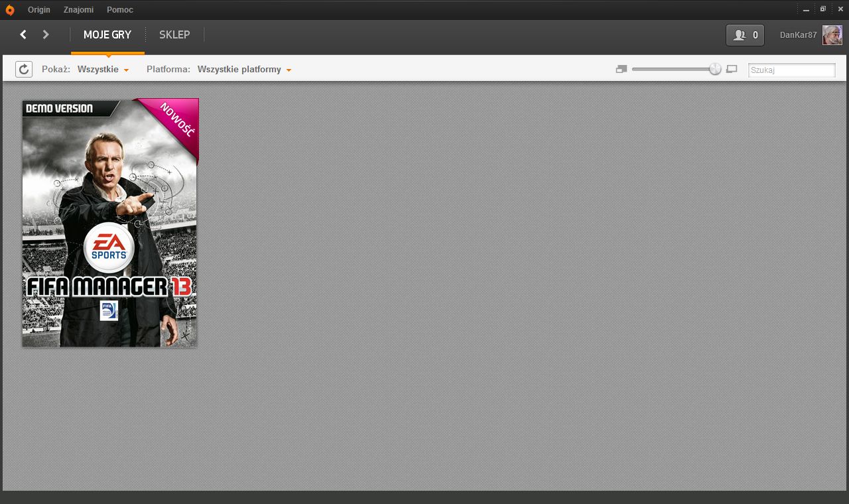Select the FIFA Manager 13 game tile
This screenshot has width=849, height=504.
(110, 223)
